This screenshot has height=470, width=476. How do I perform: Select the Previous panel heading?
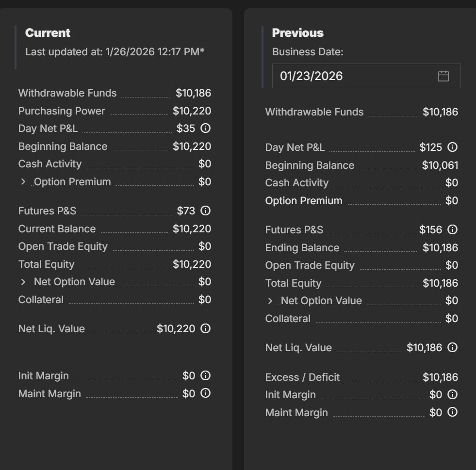297,33
